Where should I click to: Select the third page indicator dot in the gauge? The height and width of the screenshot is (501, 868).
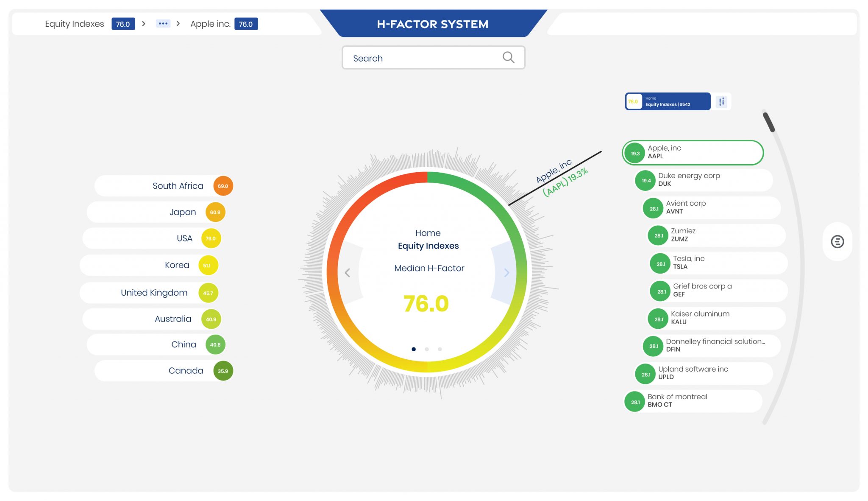[x=440, y=349]
